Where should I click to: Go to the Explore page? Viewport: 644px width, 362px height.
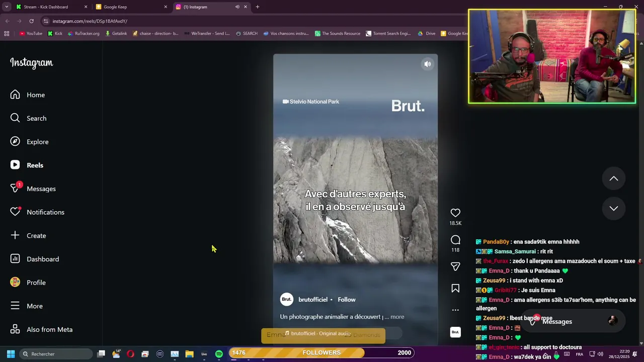29,142
